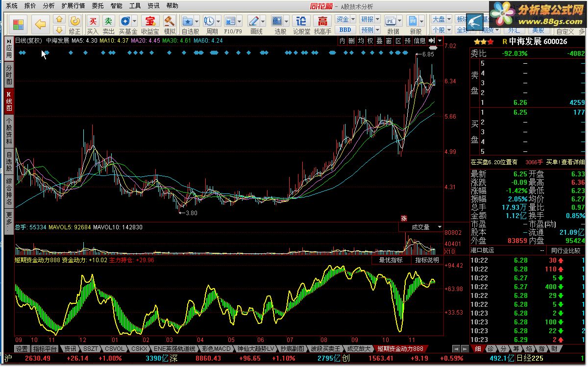The image size is (588, 367).
Task: Go back with the yellow left arrow
Action: coord(41,24)
